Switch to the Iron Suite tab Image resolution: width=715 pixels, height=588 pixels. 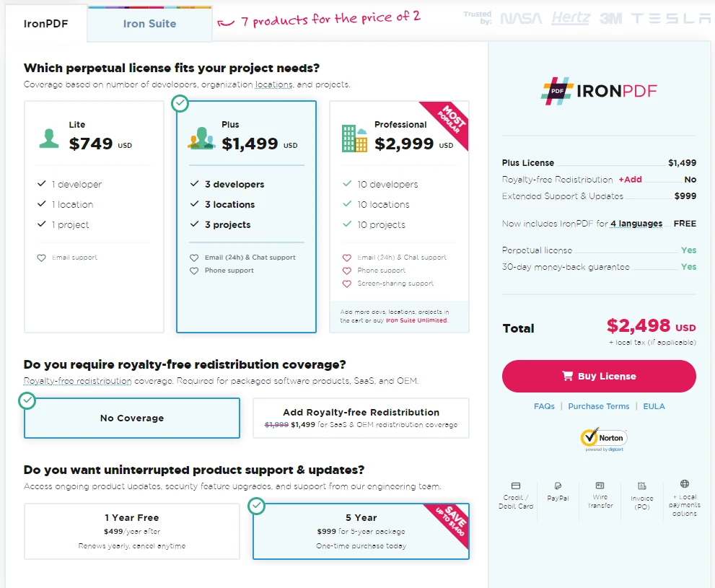point(149,24)
